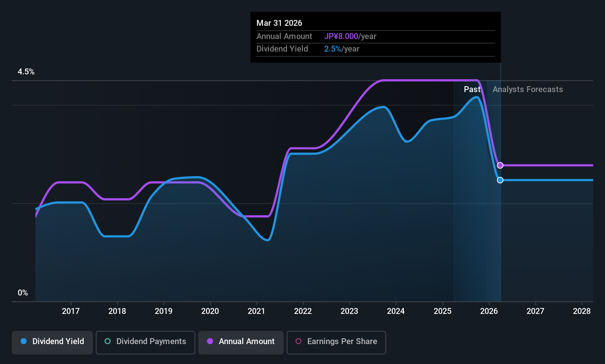Image resolution: width=605 pixels, height=364 pixels.
Task: Click the blue Dividend Yield data point
Action: point(500,180)
